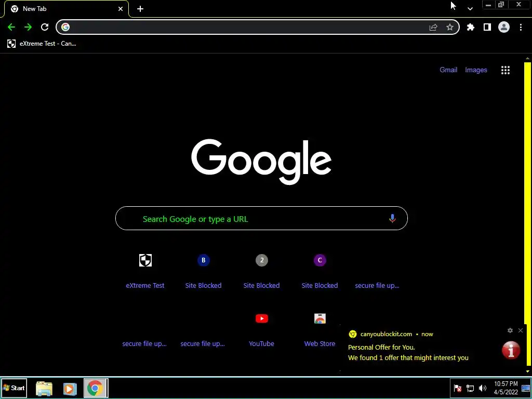Click the 'eXtreme Test' shortcut label
532x399 pixels.
click(145, 285)
